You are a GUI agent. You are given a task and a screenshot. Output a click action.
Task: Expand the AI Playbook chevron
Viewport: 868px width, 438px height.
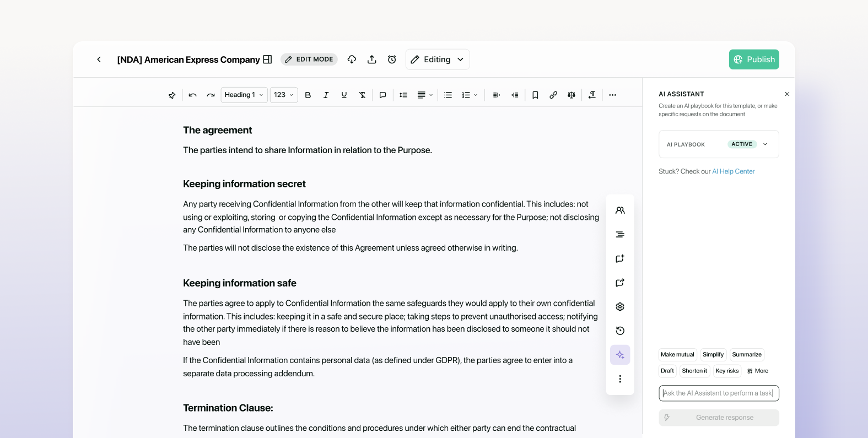tap(765, 144)
